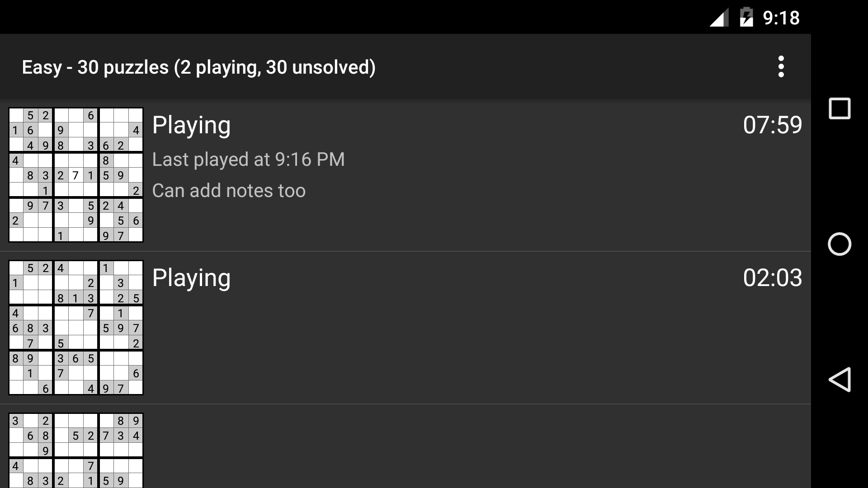The image size is (868, 488).
Task: Tap the second puzzle's "Playing" label
Action: (x=191, y=278)
